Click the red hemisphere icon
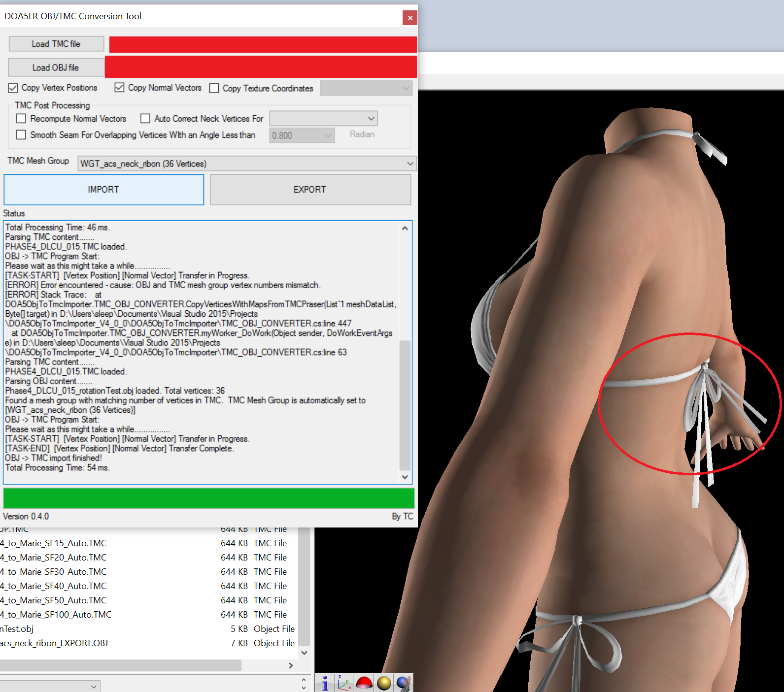The width and height of the screenshot is (784, 692). [364, 683]
